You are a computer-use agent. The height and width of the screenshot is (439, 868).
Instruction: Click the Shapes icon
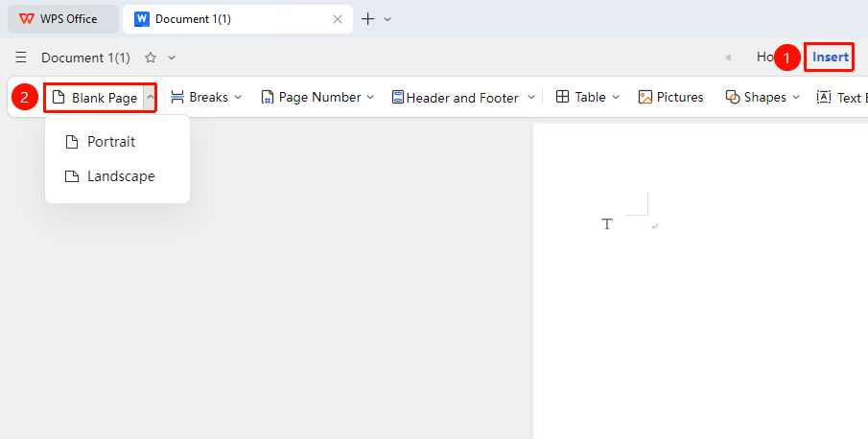(733, 98)
